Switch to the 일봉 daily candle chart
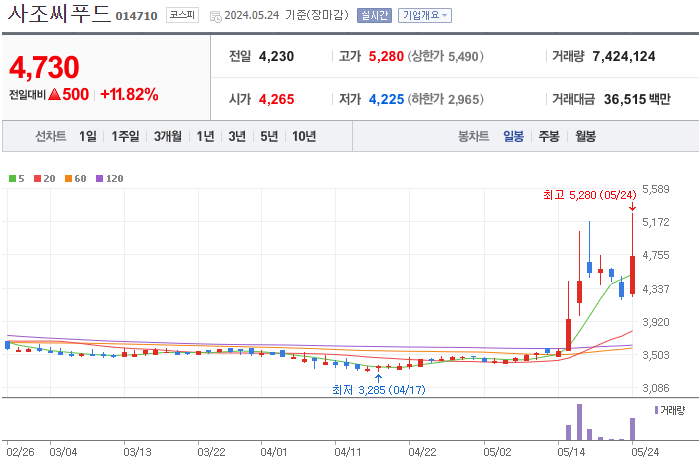Screen dimensions: 699x469 pyautogui.click(x=514, y=136)
